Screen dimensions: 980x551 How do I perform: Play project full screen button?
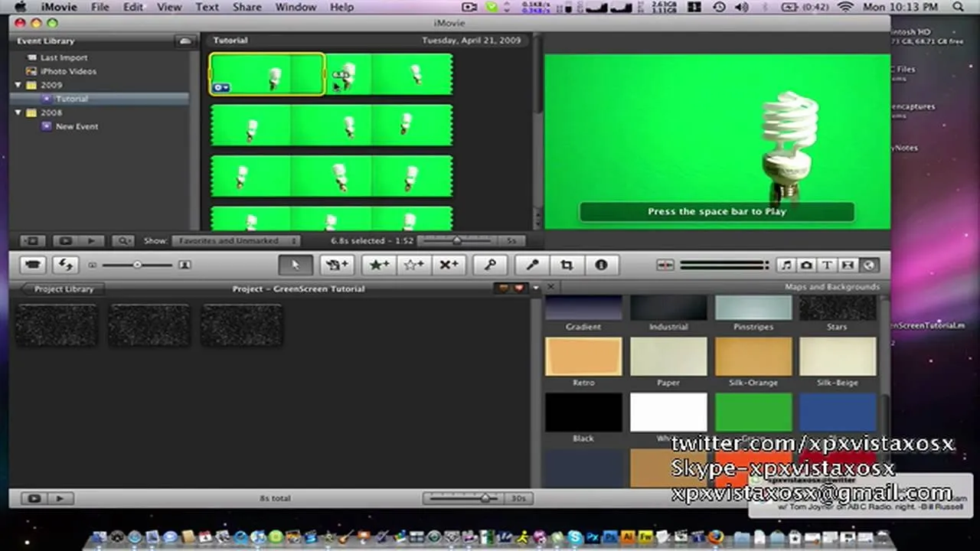[34, 498]
